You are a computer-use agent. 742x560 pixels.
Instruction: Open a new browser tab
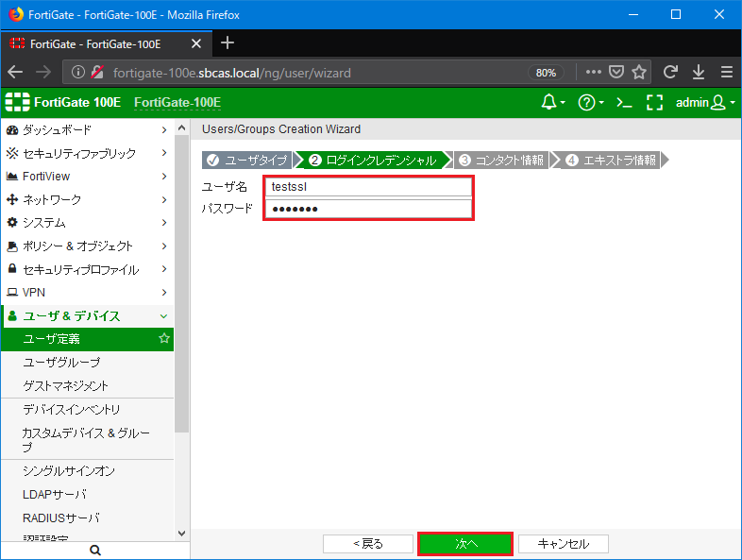(228, 43)
